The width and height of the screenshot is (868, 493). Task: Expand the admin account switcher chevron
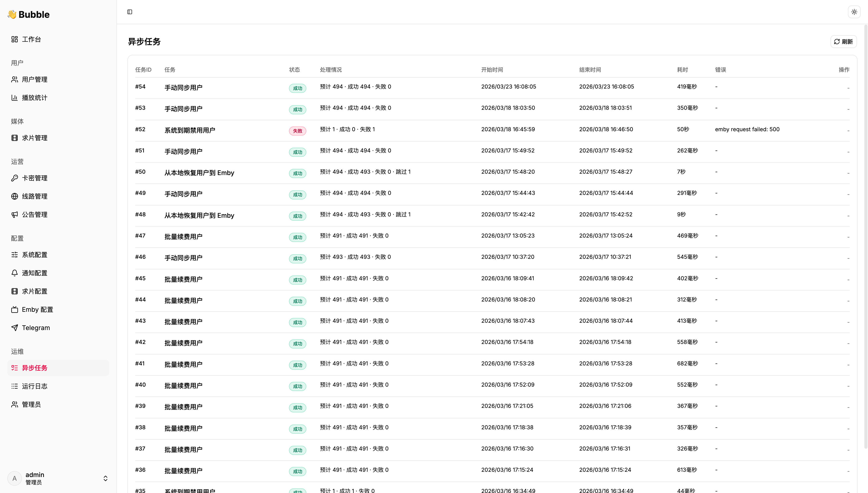105,478
